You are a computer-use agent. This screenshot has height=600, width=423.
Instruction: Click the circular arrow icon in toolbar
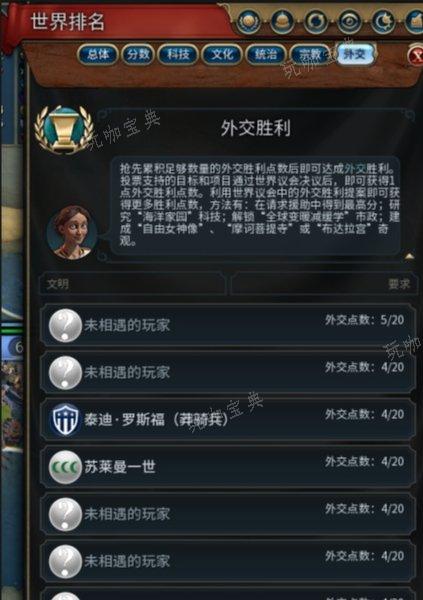315,21
